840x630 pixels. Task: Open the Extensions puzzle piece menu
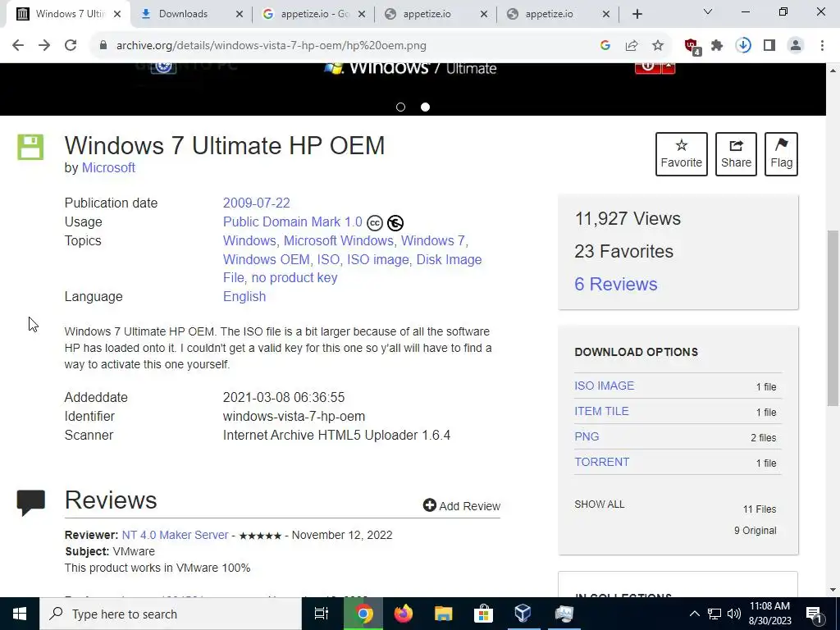coord(717,46)
